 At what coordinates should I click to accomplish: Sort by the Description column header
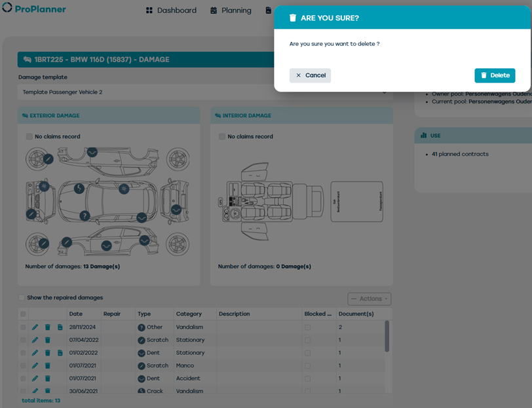point(234,314)
